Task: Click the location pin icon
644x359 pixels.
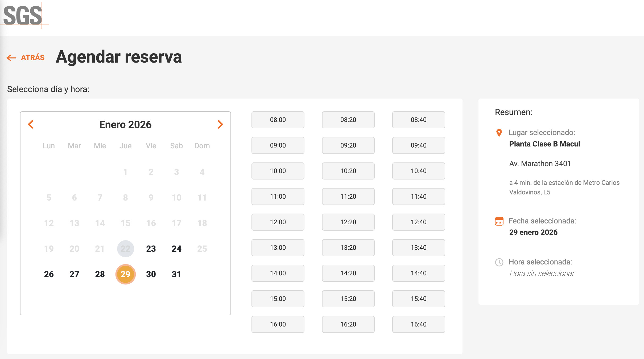Action: click(499, 133)
